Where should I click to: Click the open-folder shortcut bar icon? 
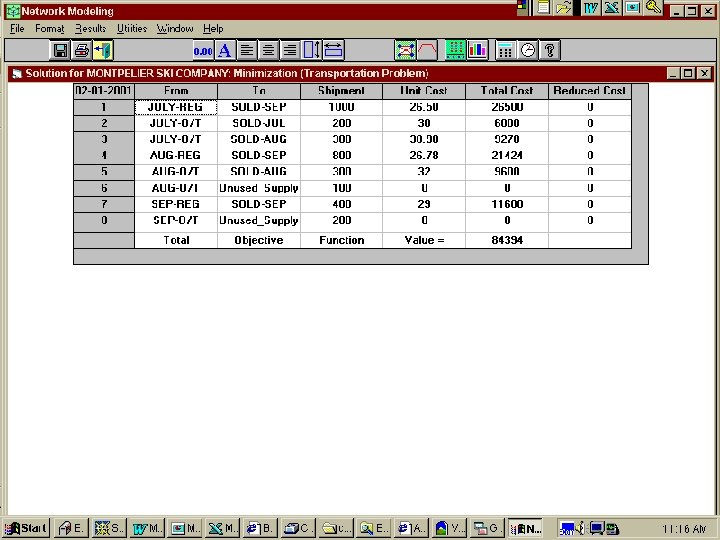[x=563, y=7]
